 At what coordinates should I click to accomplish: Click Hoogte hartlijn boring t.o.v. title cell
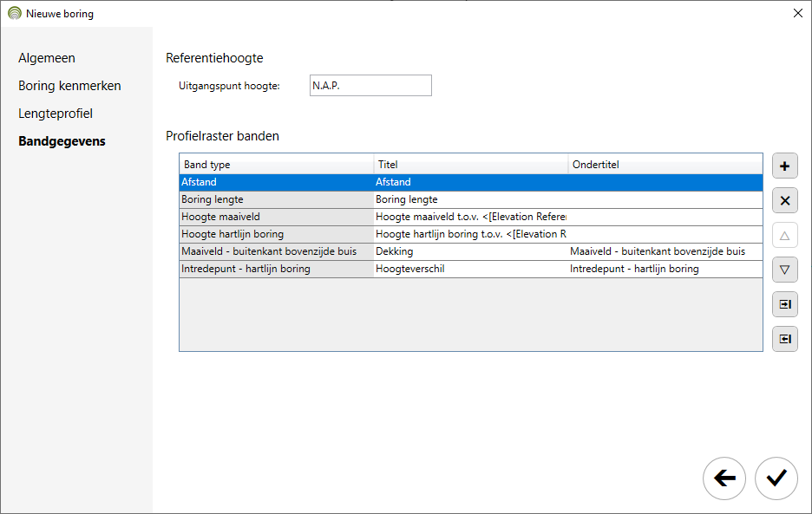[471, 235]
